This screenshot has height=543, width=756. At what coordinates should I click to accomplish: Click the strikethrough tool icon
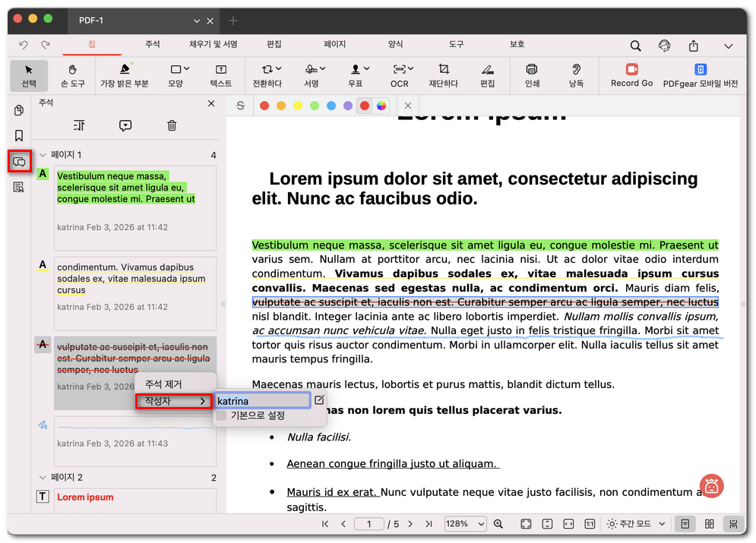pos(241,106)
